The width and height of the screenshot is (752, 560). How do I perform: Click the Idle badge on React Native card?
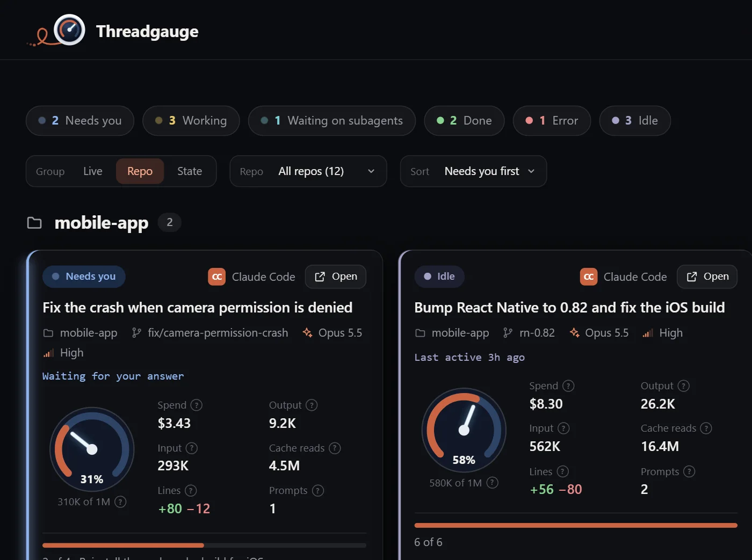pyautogui.click(x=439, y=277)
